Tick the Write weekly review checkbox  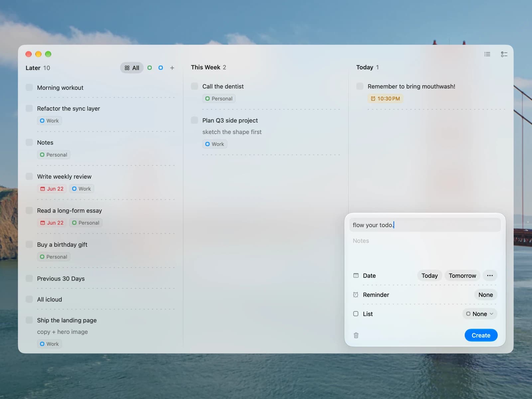pos(29,176)
